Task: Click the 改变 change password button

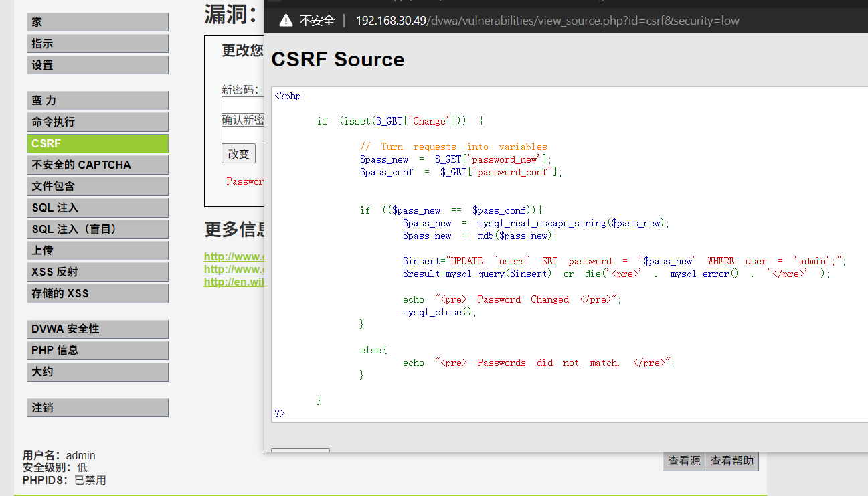Action: tap(238, 154)
